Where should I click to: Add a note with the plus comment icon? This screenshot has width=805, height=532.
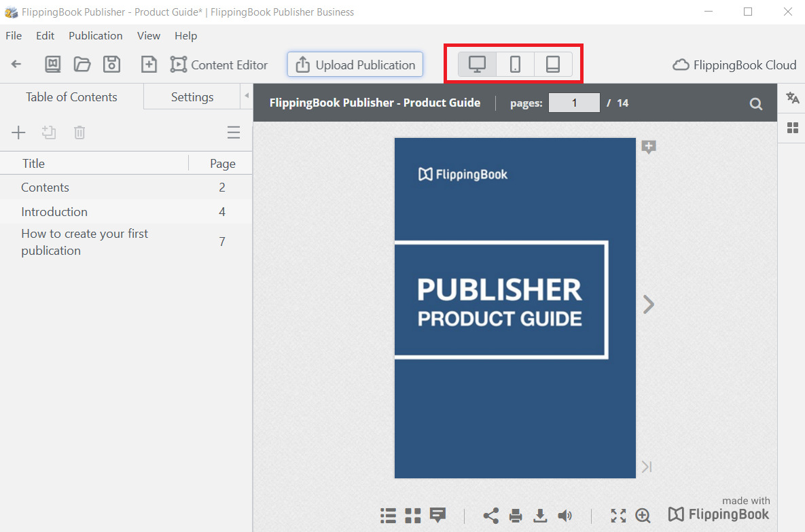tap(648, 147)
